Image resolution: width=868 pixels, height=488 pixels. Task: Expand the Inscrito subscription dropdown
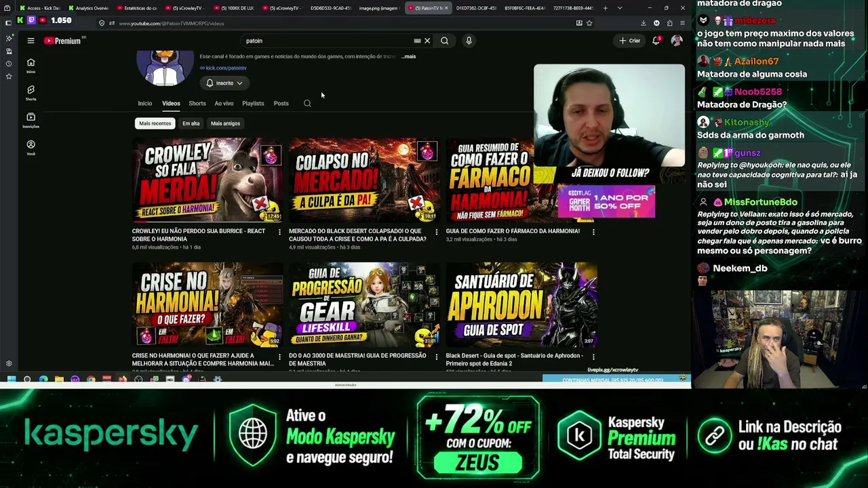pyautogui.click(x=224, y=83)
